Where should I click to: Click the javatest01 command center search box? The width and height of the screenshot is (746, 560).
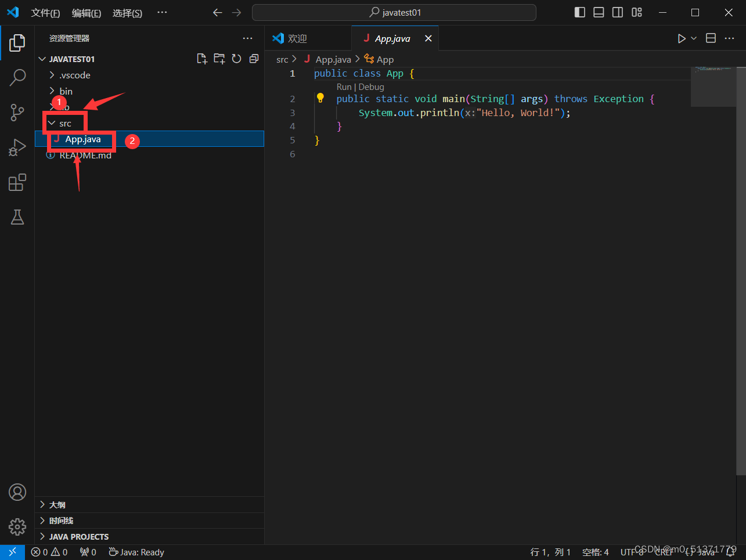point(394,13)
